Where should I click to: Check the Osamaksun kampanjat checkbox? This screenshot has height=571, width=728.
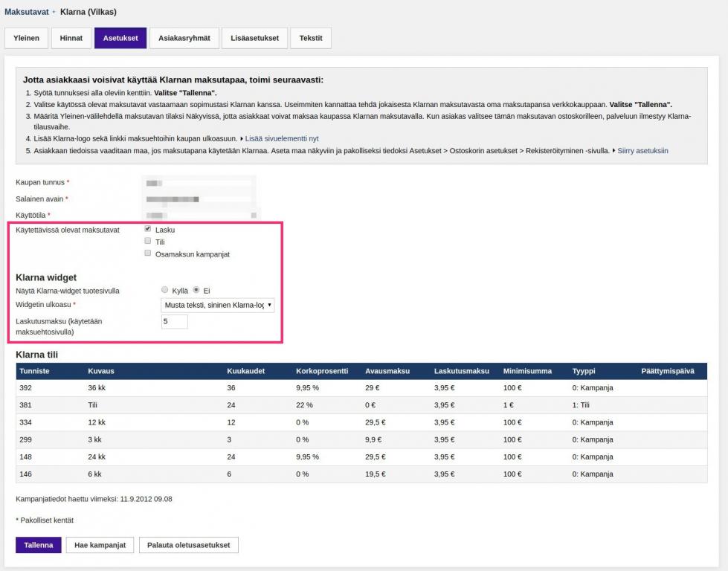[148, 254]
